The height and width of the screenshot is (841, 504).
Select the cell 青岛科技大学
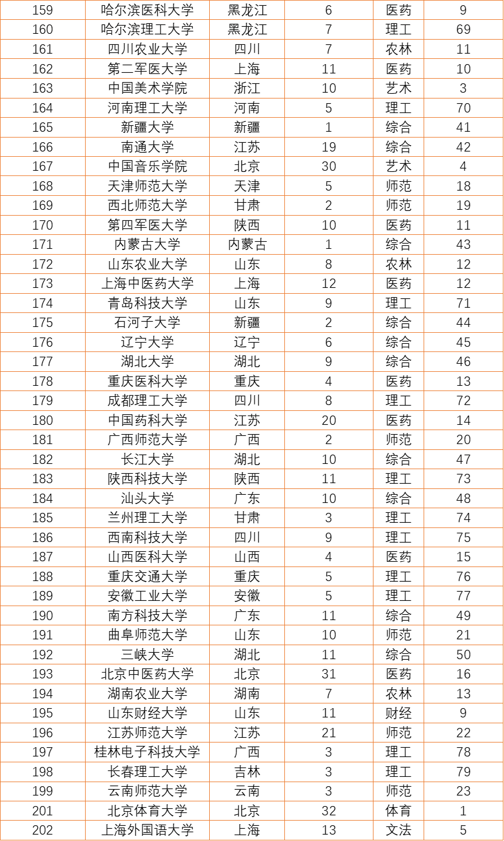(x=147, y=303)
